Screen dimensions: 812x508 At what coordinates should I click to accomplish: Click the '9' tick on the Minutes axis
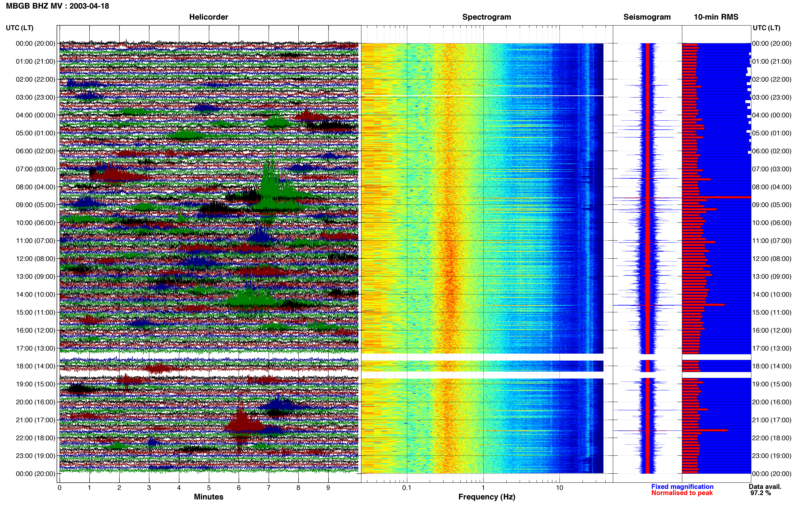pyautogui.click(x=328, y=488)
